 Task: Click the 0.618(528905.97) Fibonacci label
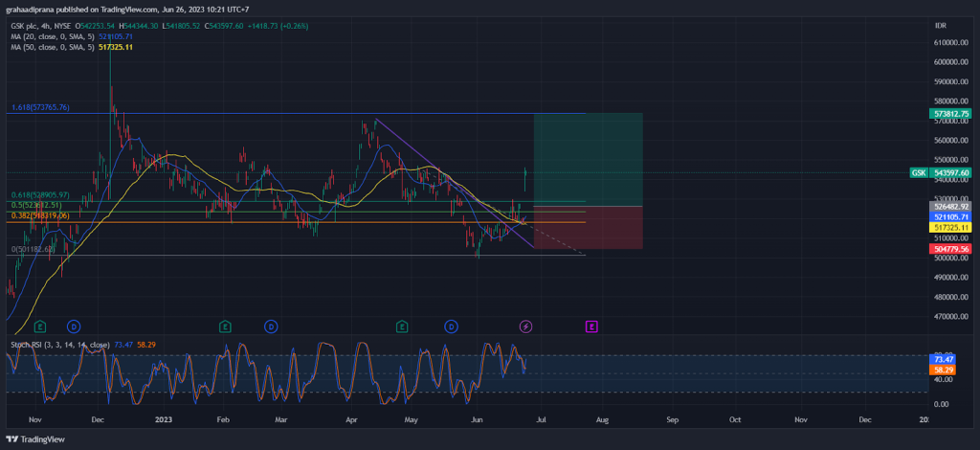[40, 195]
